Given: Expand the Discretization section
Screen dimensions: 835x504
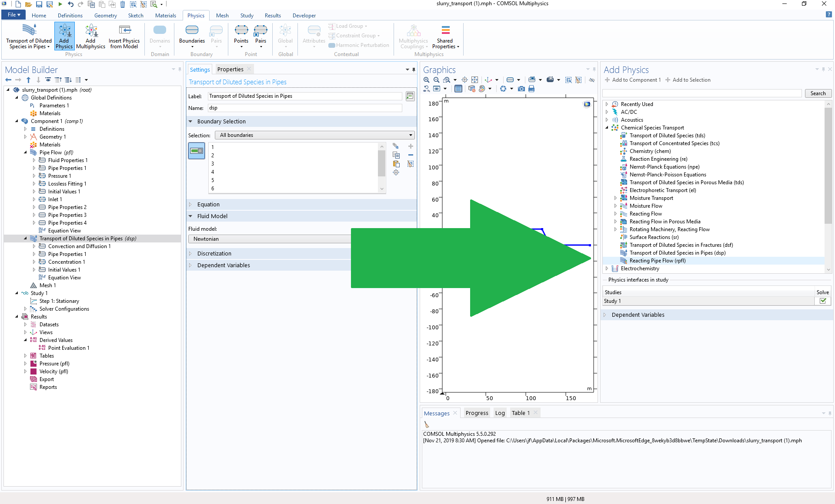Looking at the screenshot, I should point(214,254).
